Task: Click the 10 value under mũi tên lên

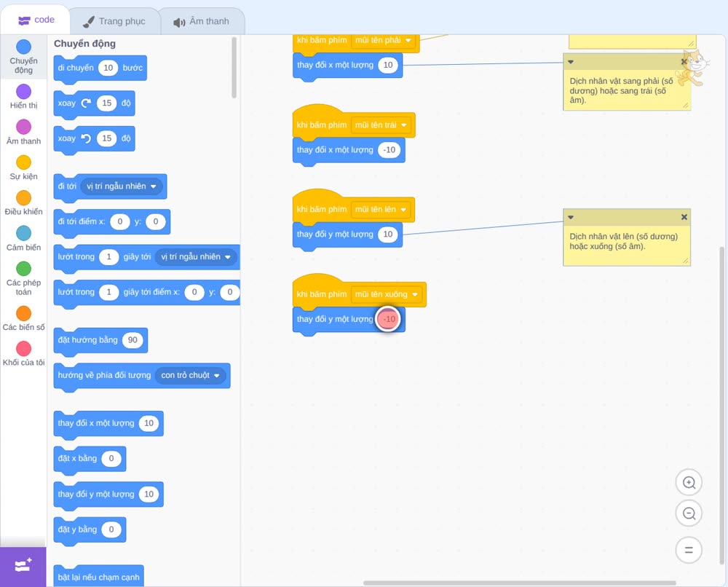Action: (x=388, y=235)
